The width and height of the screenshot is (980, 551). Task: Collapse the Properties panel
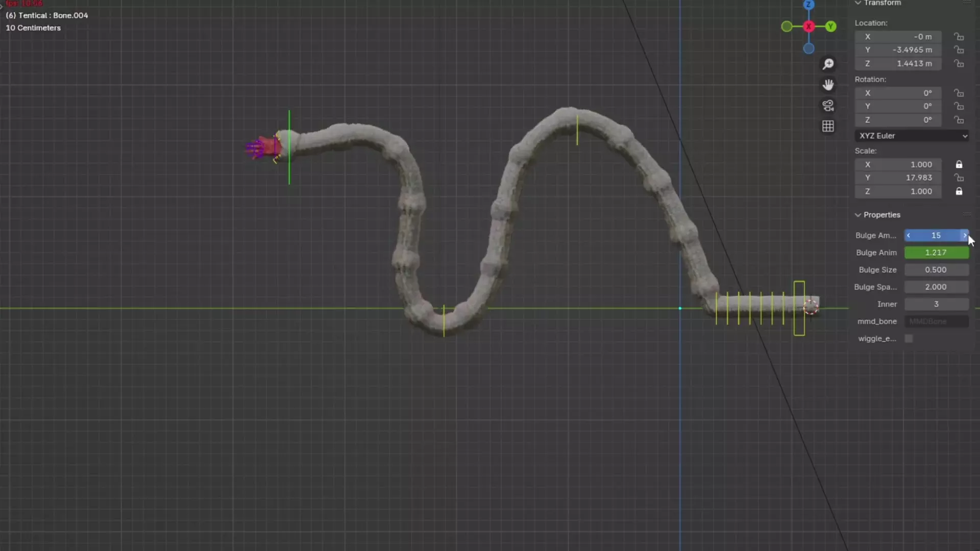pyautogui.click(x=858, y=215)
